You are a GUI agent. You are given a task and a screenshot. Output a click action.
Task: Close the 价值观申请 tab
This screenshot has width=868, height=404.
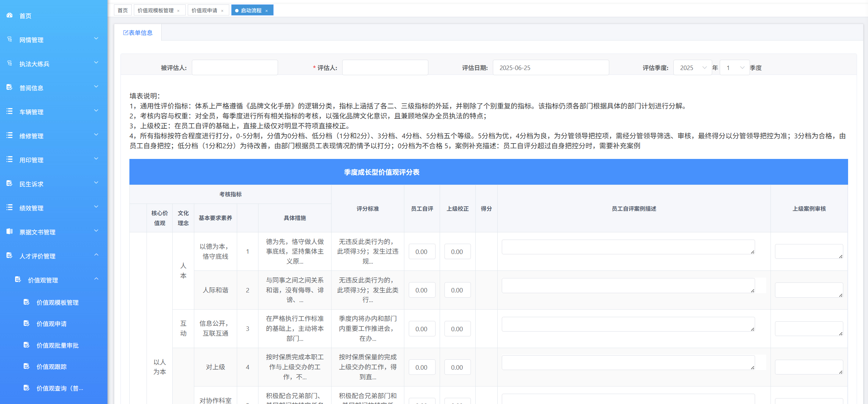(222, 11)
